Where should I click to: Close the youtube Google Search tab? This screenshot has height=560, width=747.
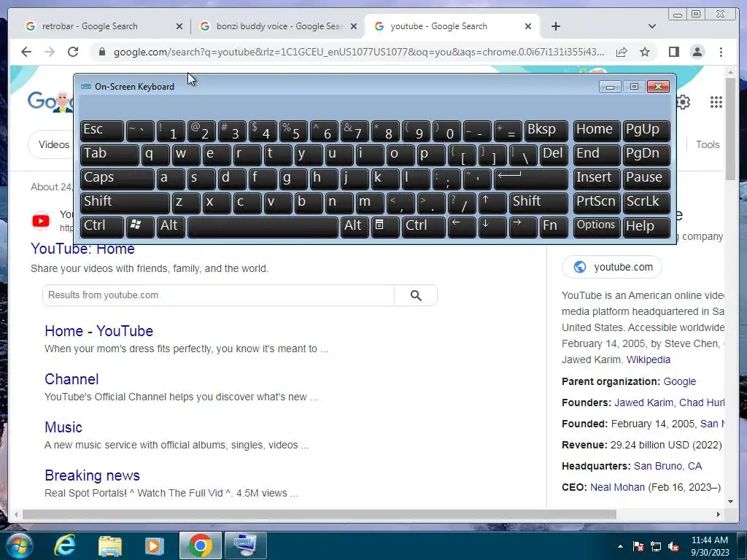click(x=528, y=26)
